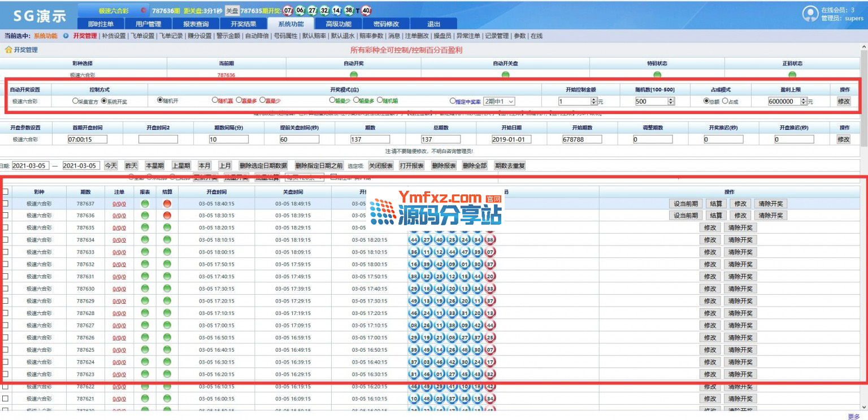This screenshot has width=868, height=420.
Task: Click the admin user avatar icon
Action: coord(810,14)
